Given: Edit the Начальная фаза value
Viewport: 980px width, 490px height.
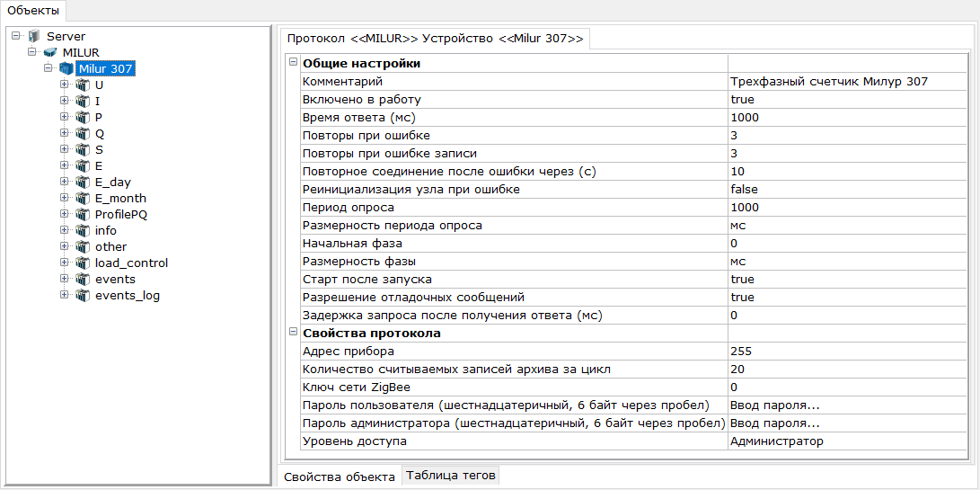Looking at the screenshot, I should tap(846, 244).
